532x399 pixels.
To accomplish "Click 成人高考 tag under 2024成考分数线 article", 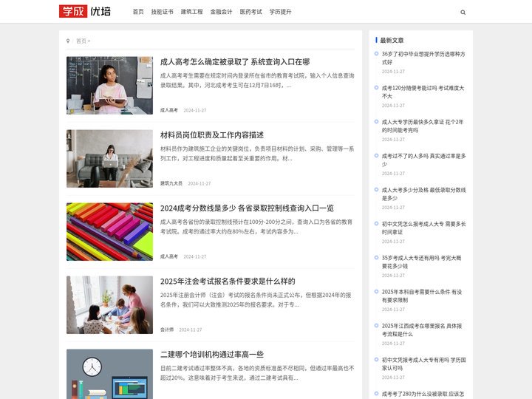I will pos(169,256).
